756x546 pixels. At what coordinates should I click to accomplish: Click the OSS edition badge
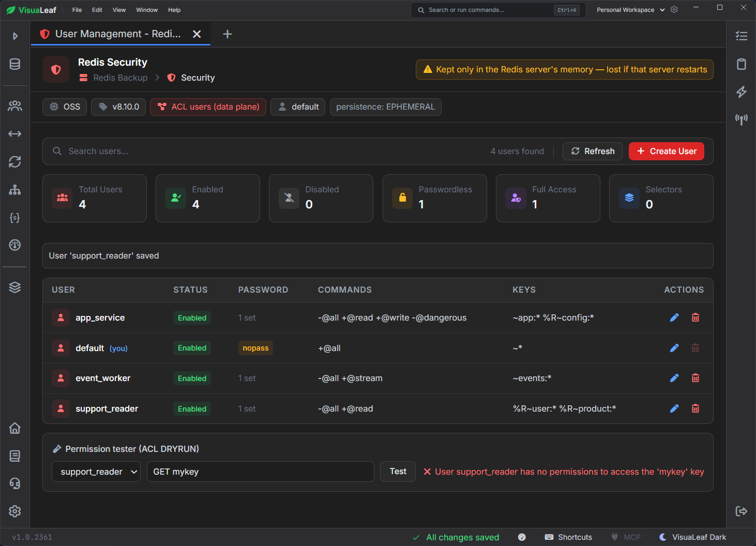pos(65,107)
